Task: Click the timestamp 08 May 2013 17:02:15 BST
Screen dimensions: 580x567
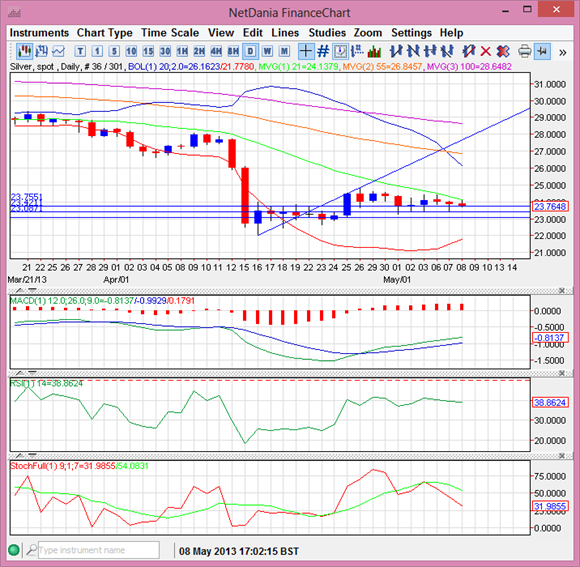Action: [239, 551]
